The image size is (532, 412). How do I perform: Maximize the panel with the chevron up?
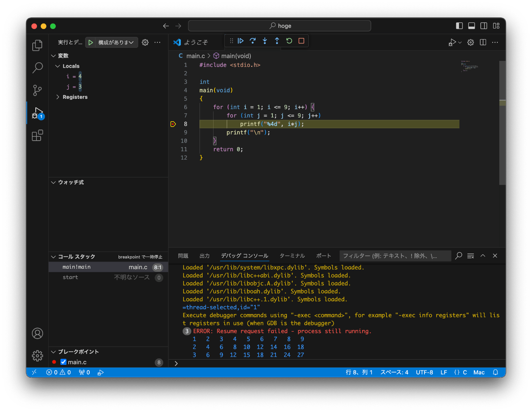pyautogui.click(x=483, y=256)
